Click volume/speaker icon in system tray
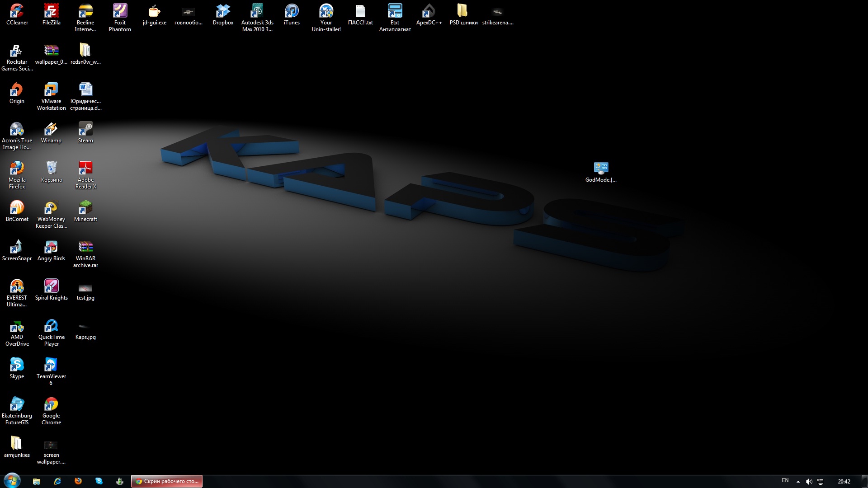Image resolution: width=868 pixels, height=488 pixels. [809, 481]
